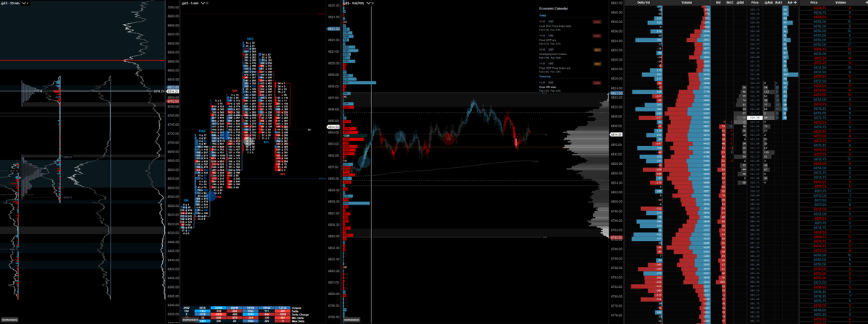868x324 pixels.
Task: Click the 1362 delta label above footprint bar
Action: coord(202,131)
